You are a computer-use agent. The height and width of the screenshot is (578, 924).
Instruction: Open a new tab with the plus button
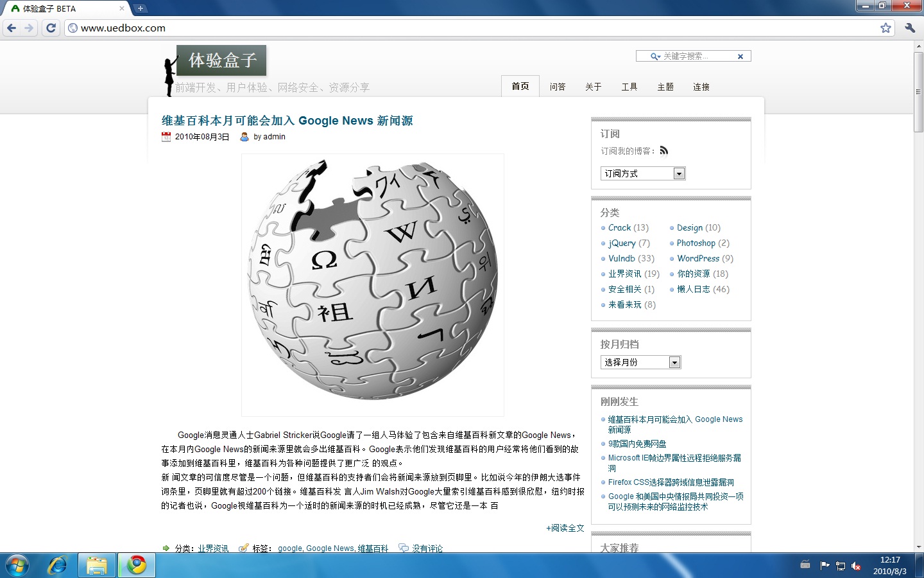pyautogui.click(x=141, y=8)
